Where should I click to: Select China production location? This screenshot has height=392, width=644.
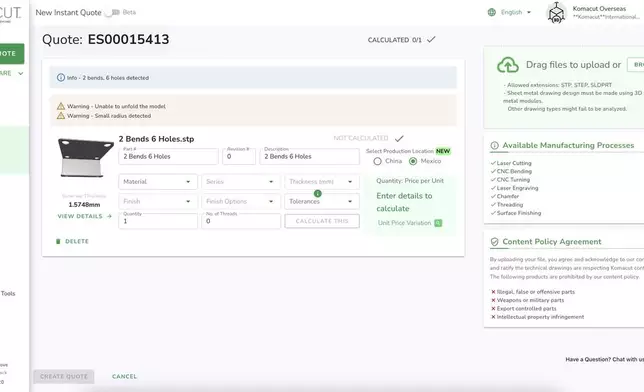(377, 161)
